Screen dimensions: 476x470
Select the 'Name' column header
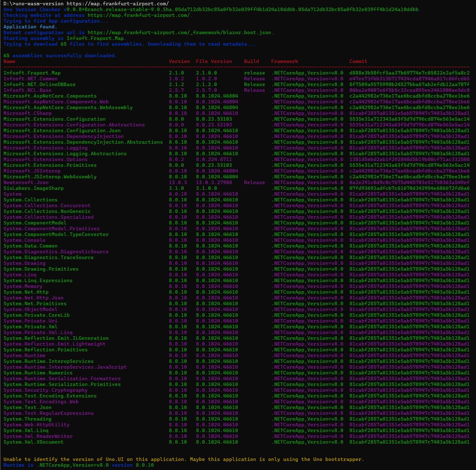coord(10,61)
